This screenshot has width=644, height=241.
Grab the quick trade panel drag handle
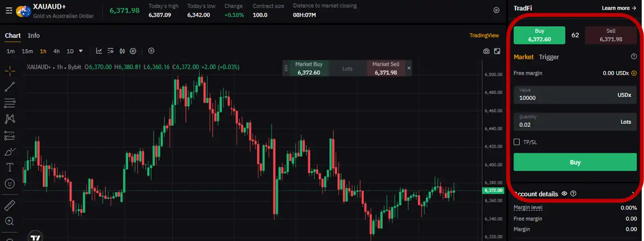pyautogui.click(x=286, y=68)
